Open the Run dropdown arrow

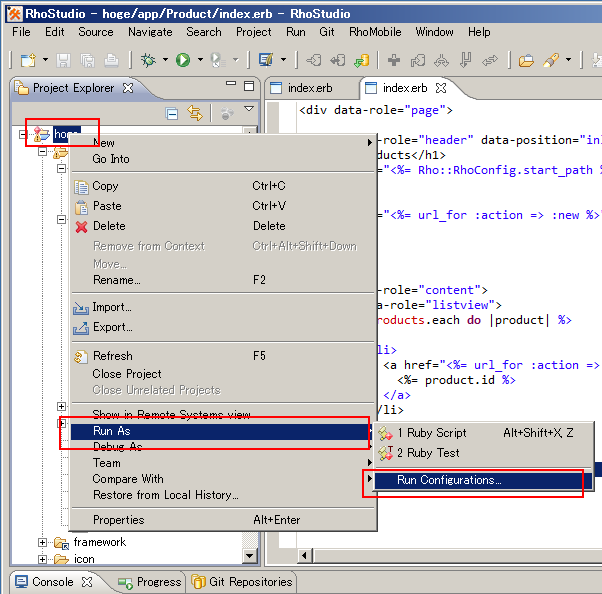(200, 60)
